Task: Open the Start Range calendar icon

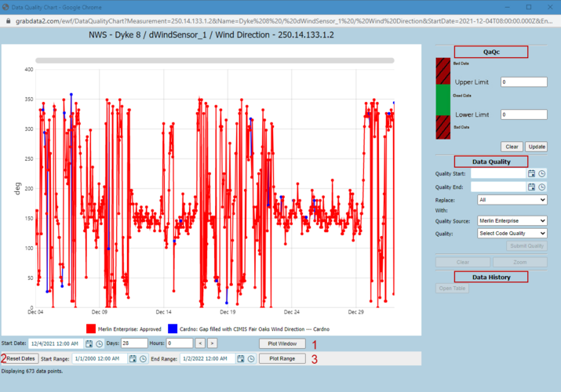Action: click(133, 359)
